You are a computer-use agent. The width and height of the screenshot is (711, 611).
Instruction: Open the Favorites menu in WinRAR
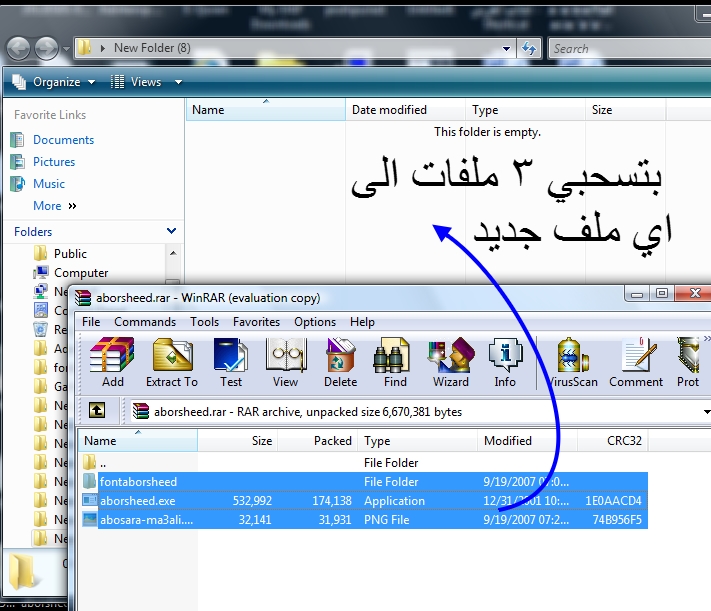click(256, 322)
